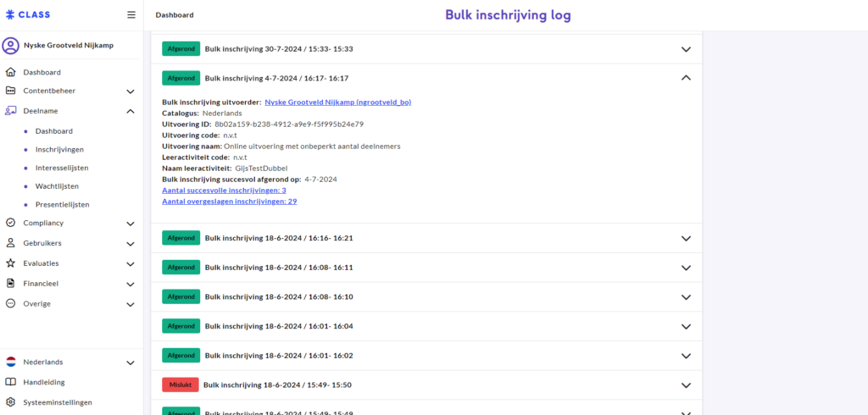This screenshot has width=868, height=415.
Task: Expand Bulk inschrijving 30-7-2024 entry
Action: coord(686,49)
